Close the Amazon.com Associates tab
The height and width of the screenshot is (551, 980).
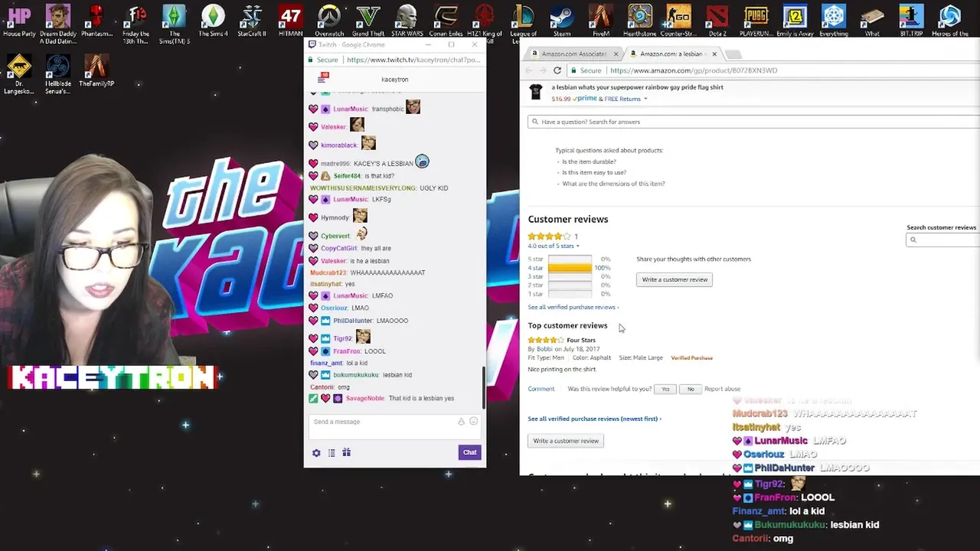[615, 54]
